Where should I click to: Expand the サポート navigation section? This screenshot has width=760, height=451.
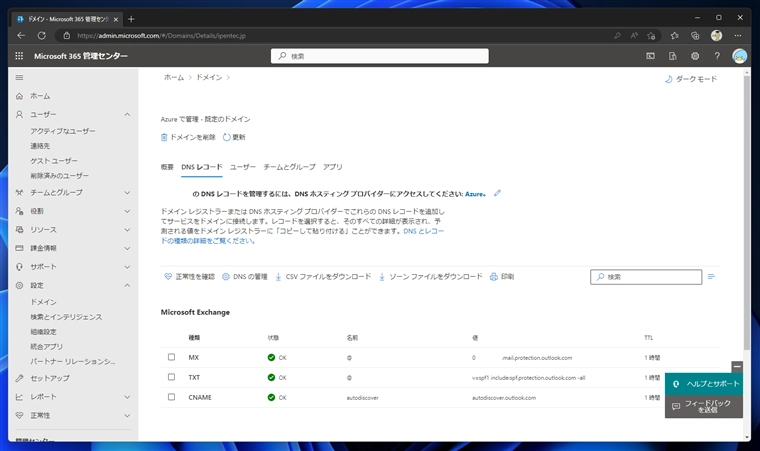click(127, 267)
